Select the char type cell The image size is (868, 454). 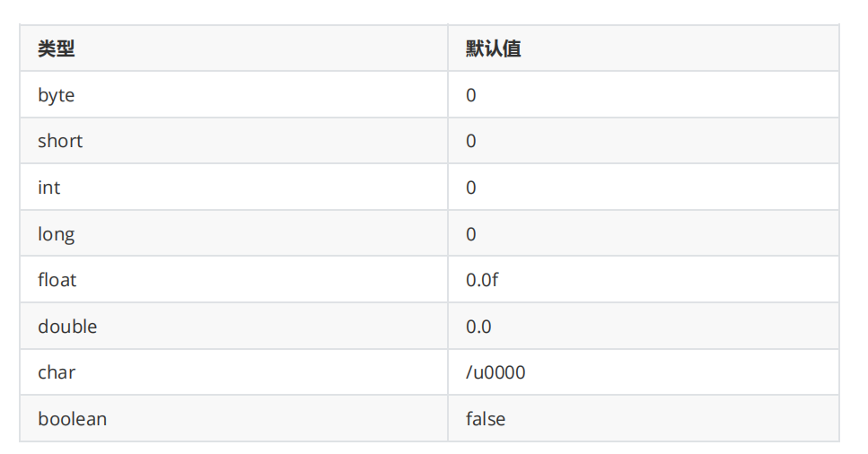click(57, 372)
